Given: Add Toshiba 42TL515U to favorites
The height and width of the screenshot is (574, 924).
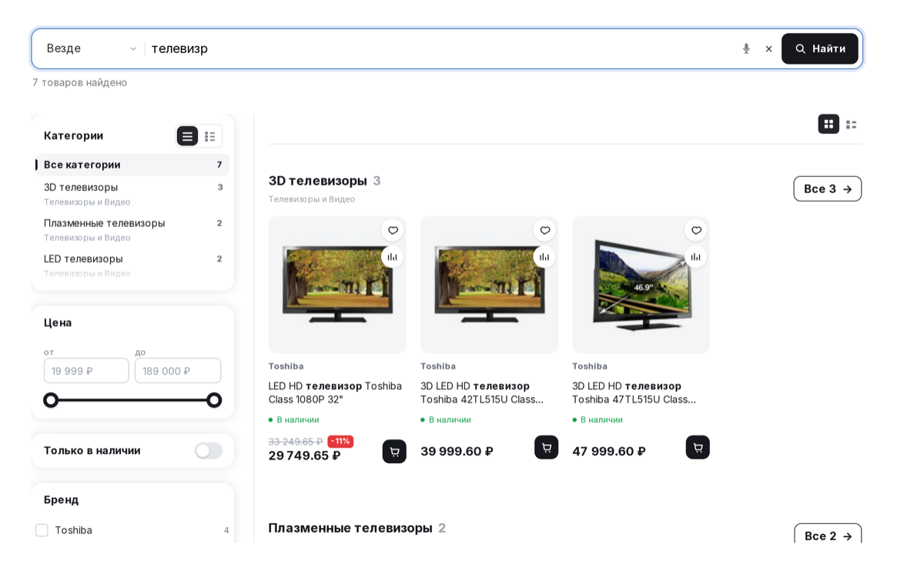Looking at the screenshot, I should tap(544, 230).
